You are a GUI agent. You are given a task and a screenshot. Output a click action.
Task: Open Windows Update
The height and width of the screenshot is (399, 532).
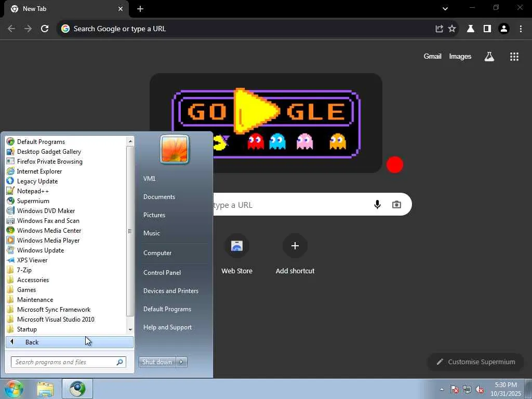66,250
